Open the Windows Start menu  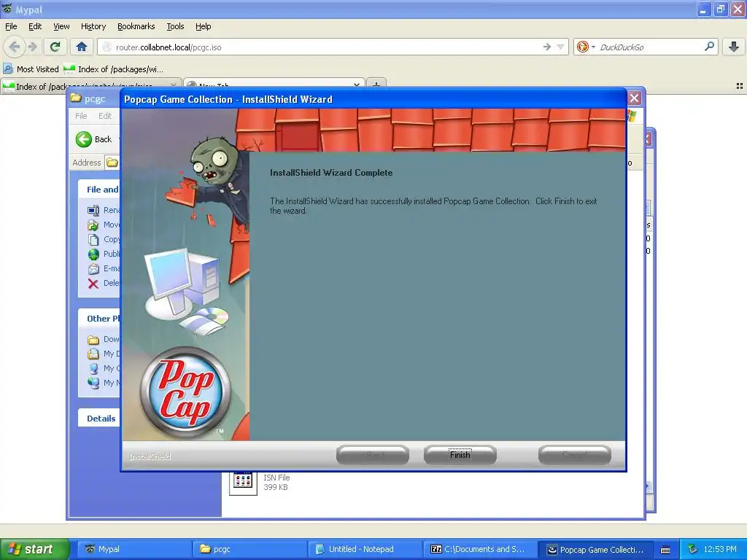point(34,549)
